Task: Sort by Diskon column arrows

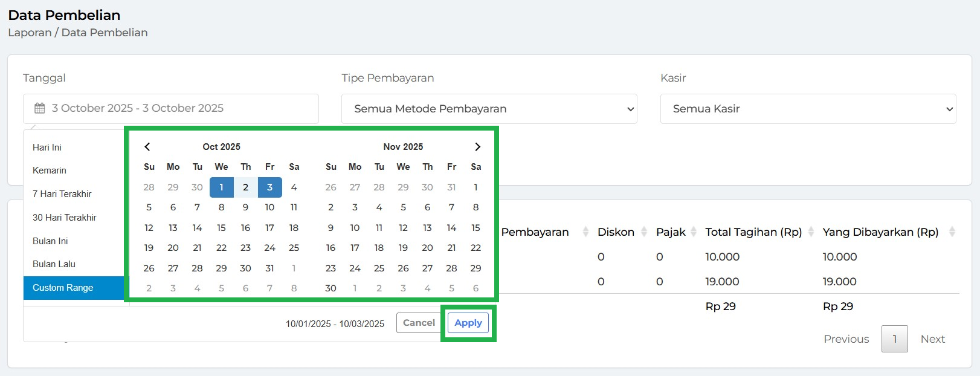Action: (x=644, y=232)
